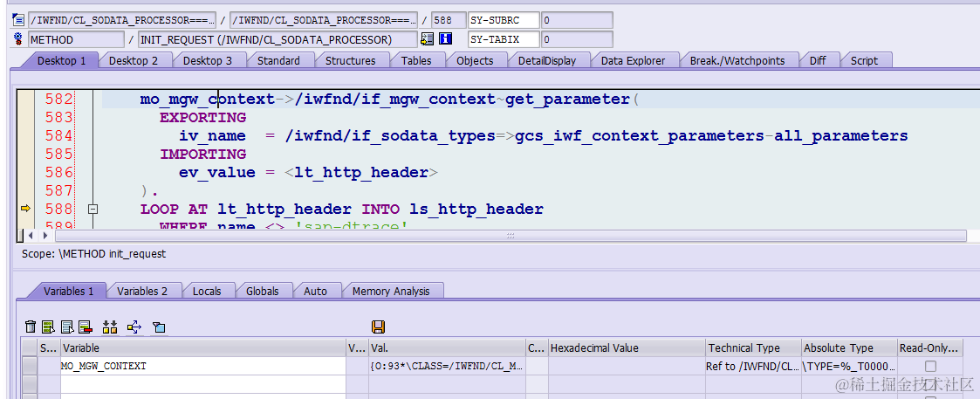
Task: Click the SY-TABIX value field
Action: click(x=577, y=39)
